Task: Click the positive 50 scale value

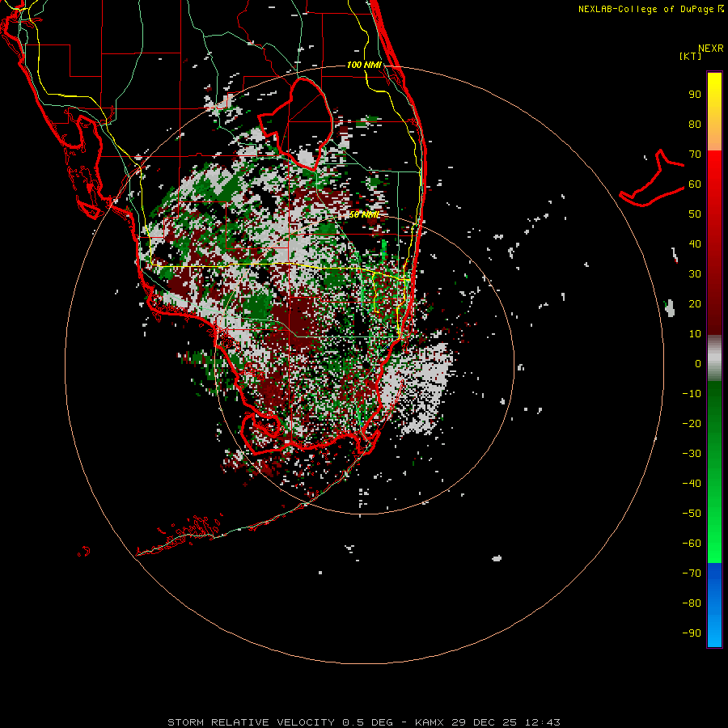Action: [695, 214]
